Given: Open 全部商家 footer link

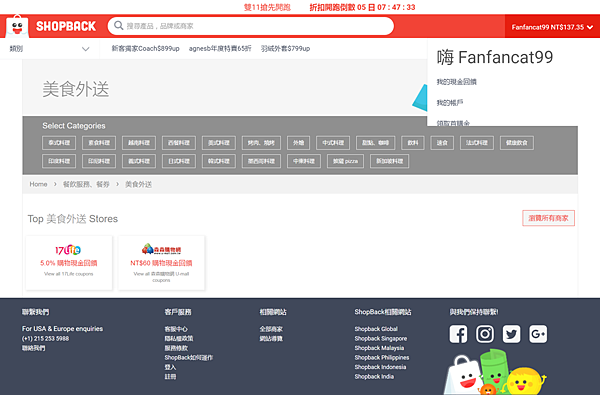Looking at the screenshot, I should (271, 329).
